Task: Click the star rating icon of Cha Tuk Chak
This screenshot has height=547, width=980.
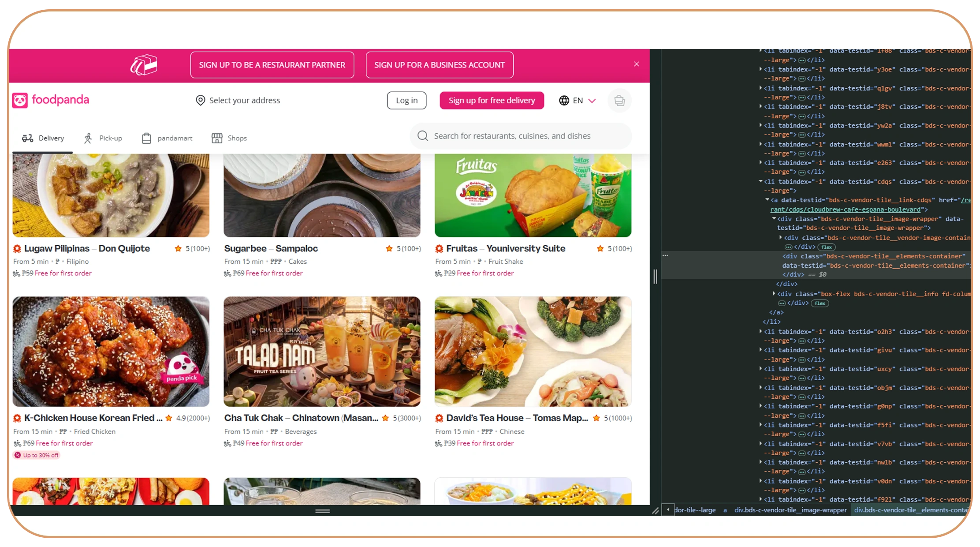Action: coord(385,418)
